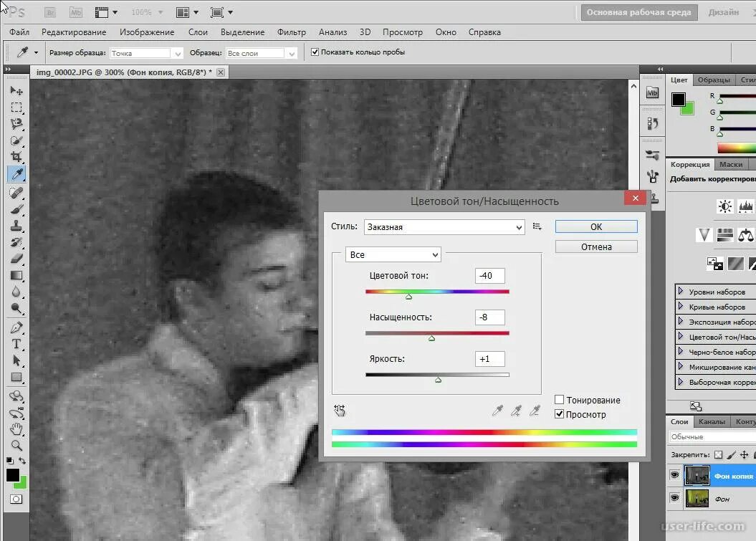Select the Path Selection tool

(x=16, y=360)
